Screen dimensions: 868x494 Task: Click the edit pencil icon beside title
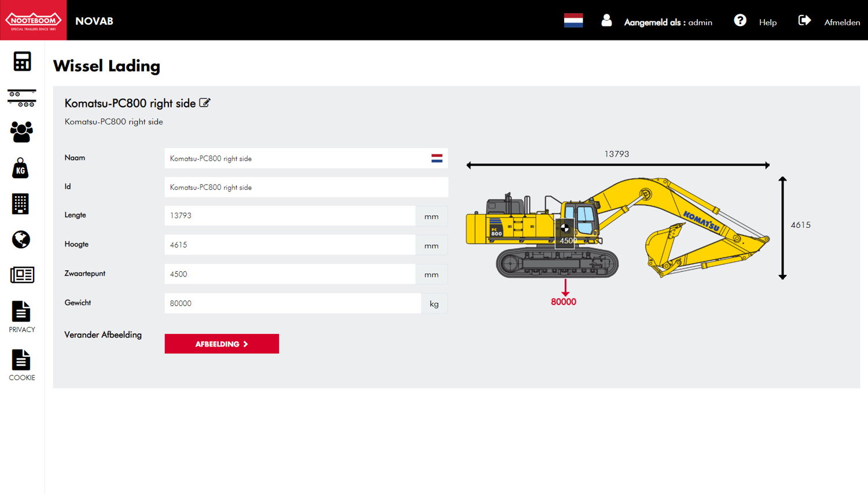point(205,103)
